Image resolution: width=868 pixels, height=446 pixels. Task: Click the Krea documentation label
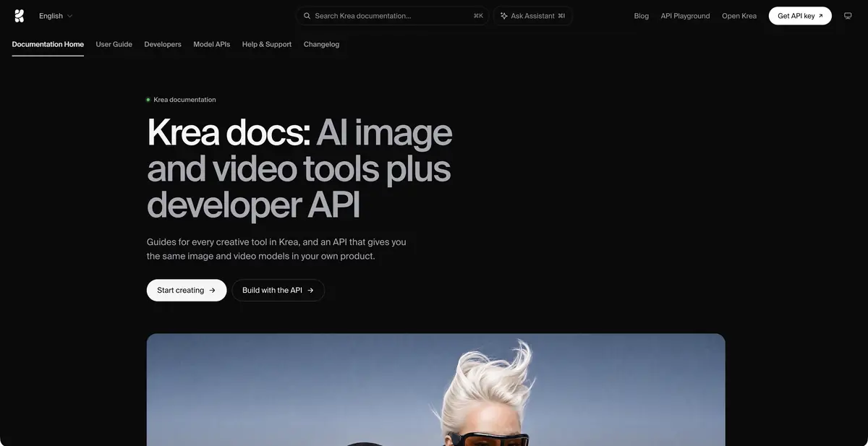tap(184, 100)
